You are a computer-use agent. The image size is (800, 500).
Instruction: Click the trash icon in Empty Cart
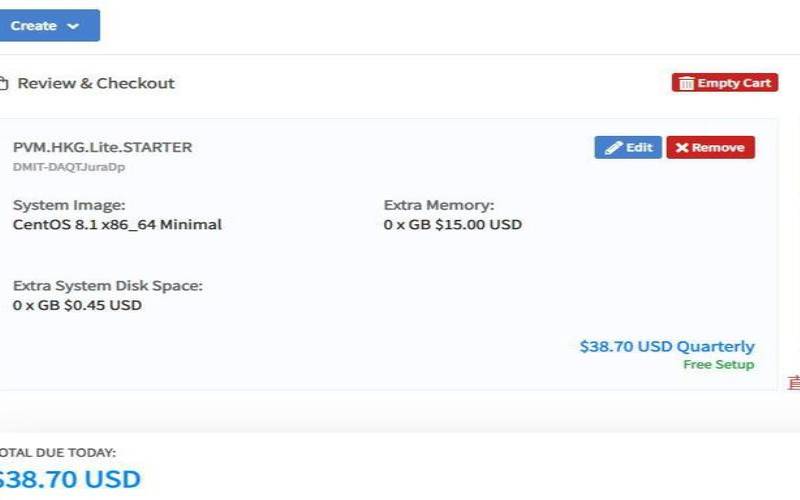pyautogui.click(x=686, y=83)
